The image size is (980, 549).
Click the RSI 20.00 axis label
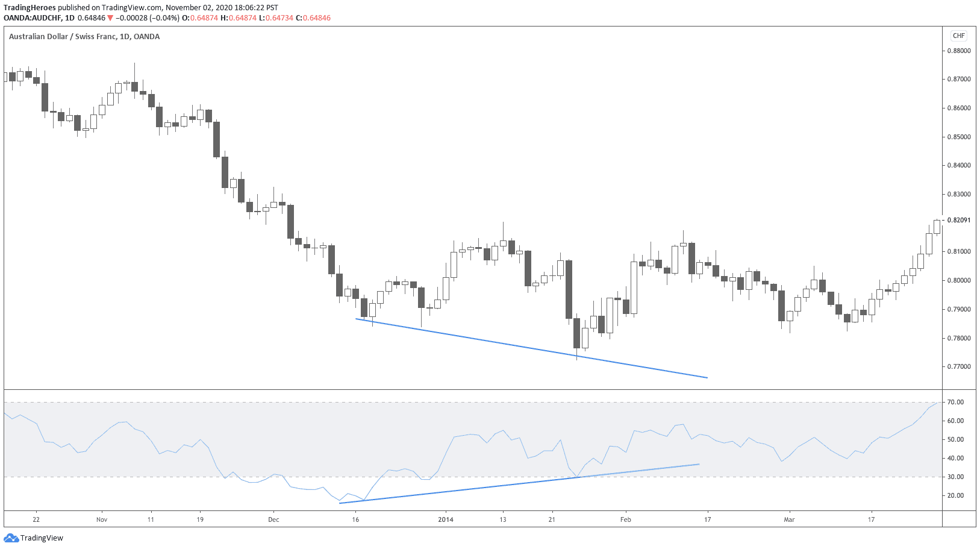(955, 495)
